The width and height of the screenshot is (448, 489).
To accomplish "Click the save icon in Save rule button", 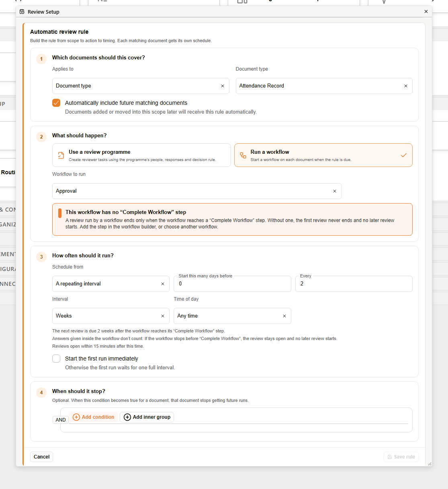I will [x=390, y=457].
